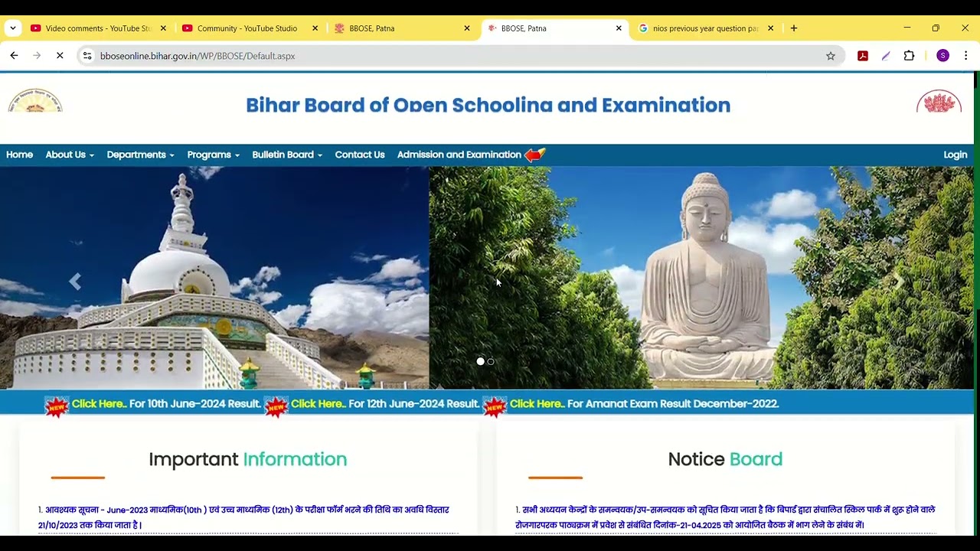Bookmark this page with the star icon
Screen dimensions: 980x551
point(831,56)
